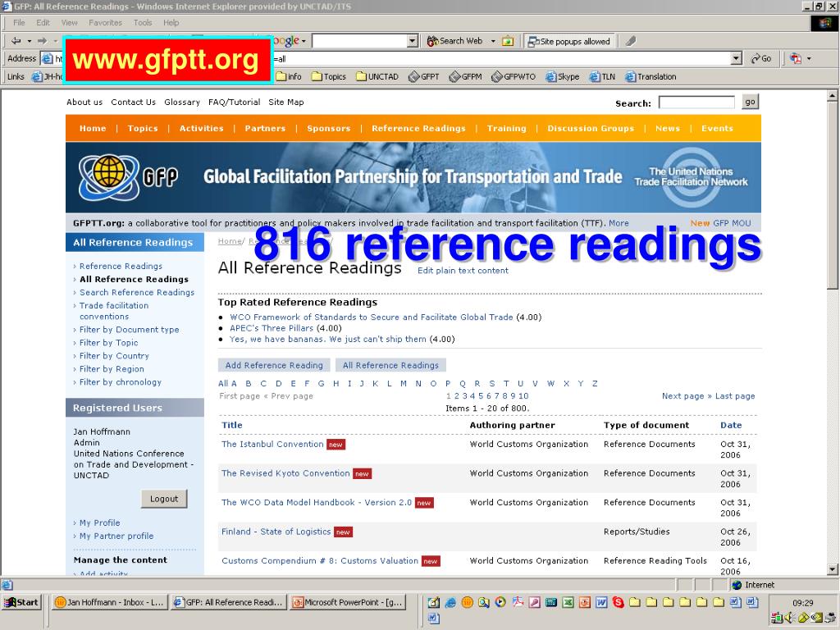The image size is (840, 630).
Task: Select the Topics navigation tab
Action: click(143, 129)
